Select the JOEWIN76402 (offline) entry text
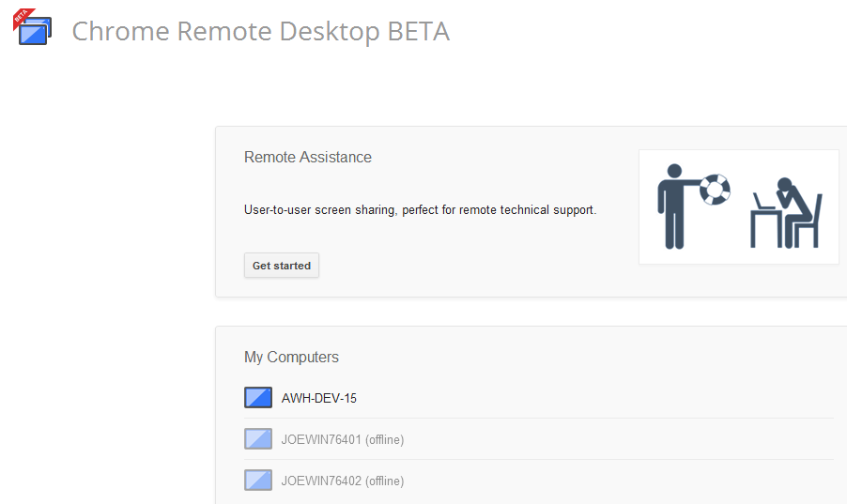The width and height of the screenshot is (847, 504). point(343,481)
